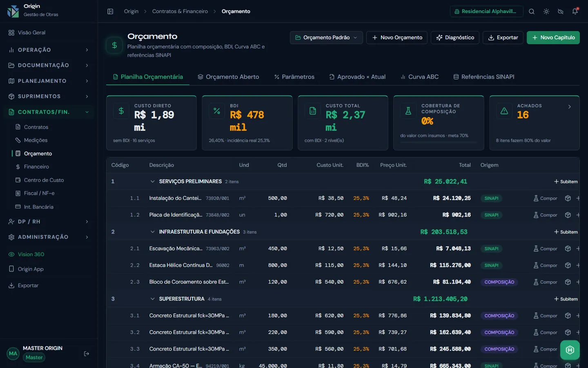Click the Custo Total document icon

(313, 111)
